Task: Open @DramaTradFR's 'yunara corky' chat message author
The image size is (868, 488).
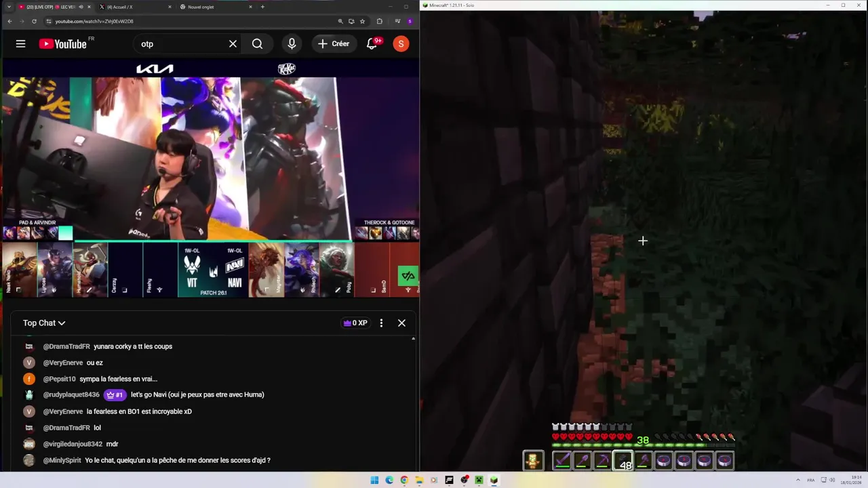Action: [66, 346]
